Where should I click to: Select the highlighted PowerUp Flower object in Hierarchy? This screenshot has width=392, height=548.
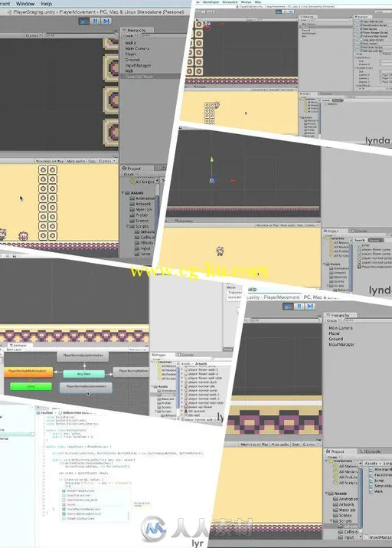pyautogui.click(x=150, y=76)
